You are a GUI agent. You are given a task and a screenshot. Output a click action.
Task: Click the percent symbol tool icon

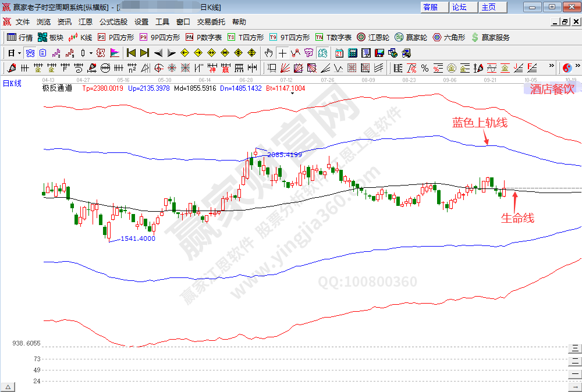[425, 67]
